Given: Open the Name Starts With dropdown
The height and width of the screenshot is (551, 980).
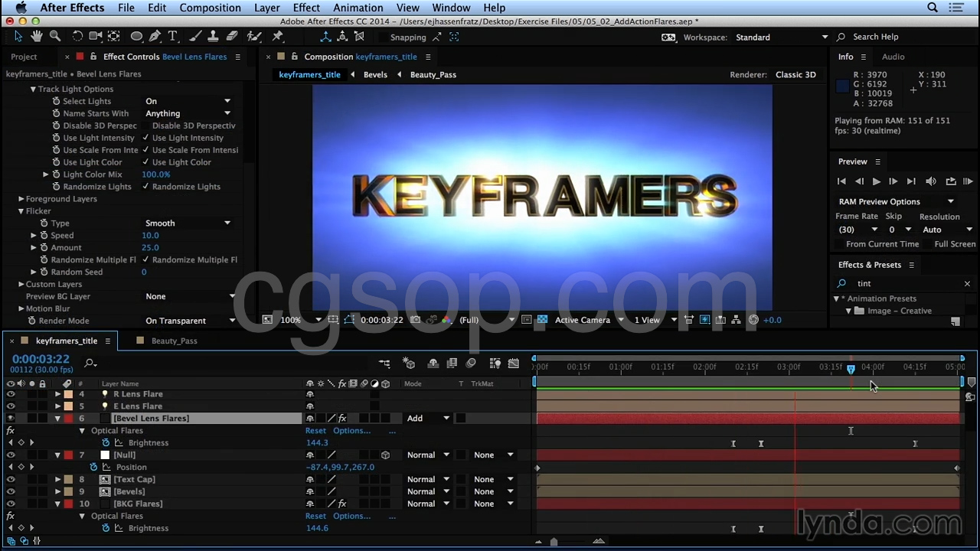Looking at the screenshot, I should point(188,113).
